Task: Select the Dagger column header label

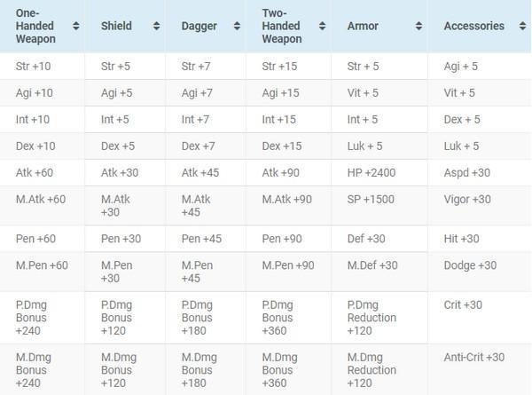Action: click(x=199, y=26)
